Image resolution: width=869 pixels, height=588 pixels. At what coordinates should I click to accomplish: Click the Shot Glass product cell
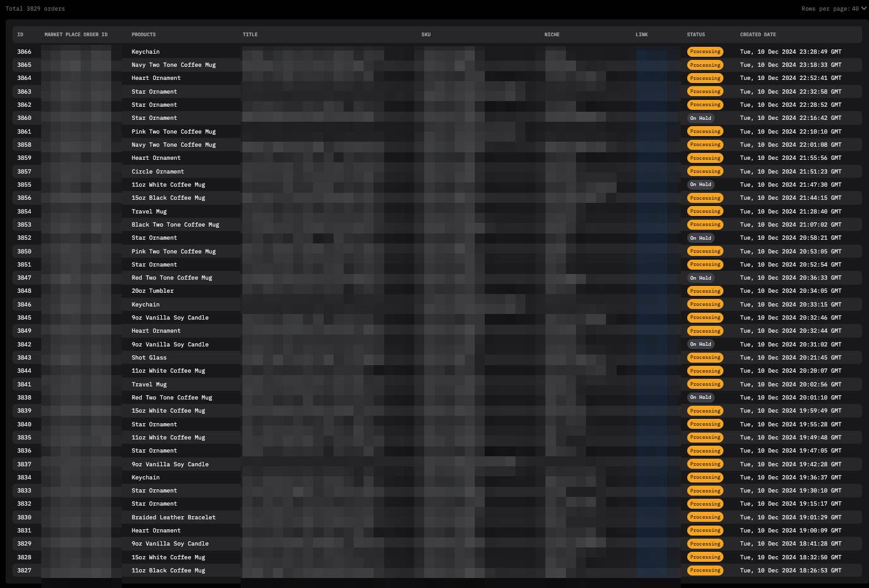pos(149,358)
